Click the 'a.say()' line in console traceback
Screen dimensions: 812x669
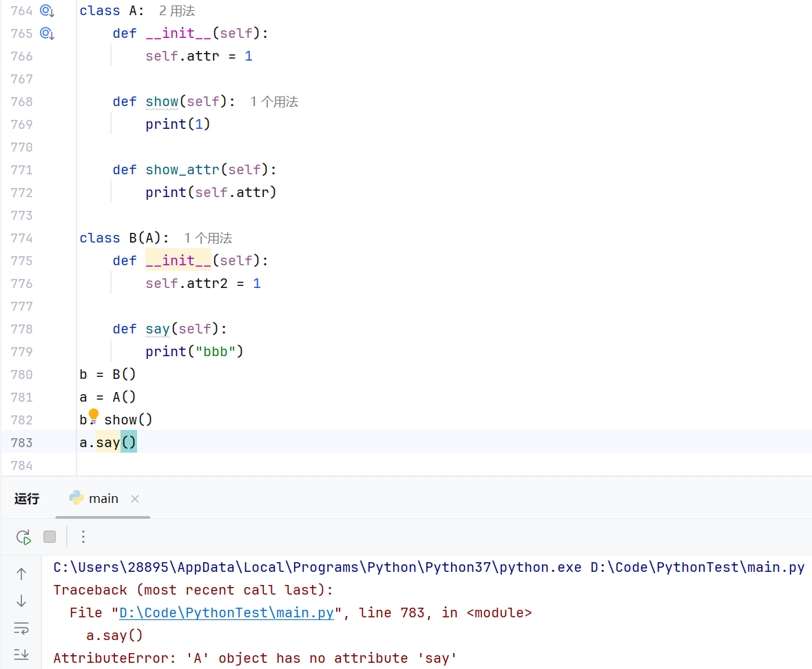(x=114, y=635)
